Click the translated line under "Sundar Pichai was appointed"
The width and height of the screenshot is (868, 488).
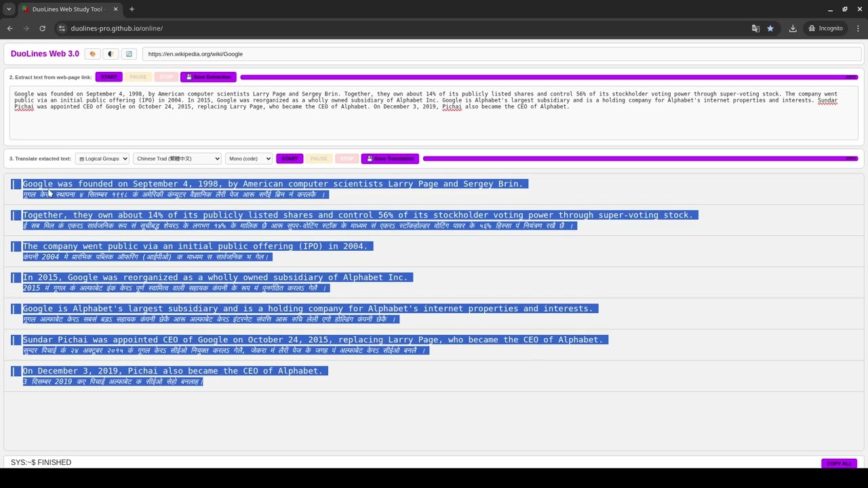(x=224, y=350)
